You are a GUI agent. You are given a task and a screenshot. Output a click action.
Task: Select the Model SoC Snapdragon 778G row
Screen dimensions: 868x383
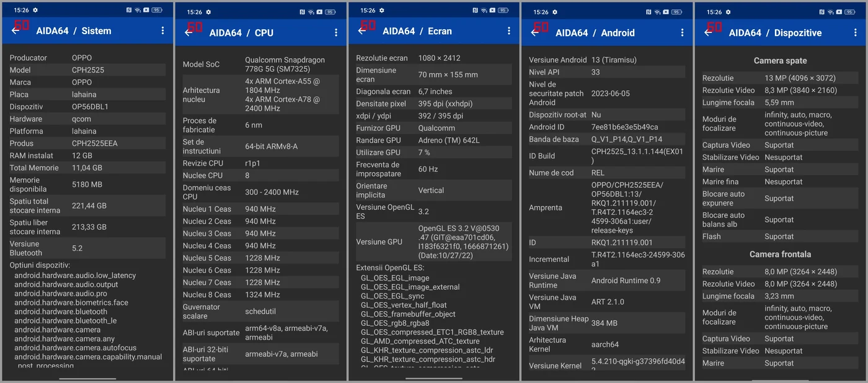tap(260, 65)
